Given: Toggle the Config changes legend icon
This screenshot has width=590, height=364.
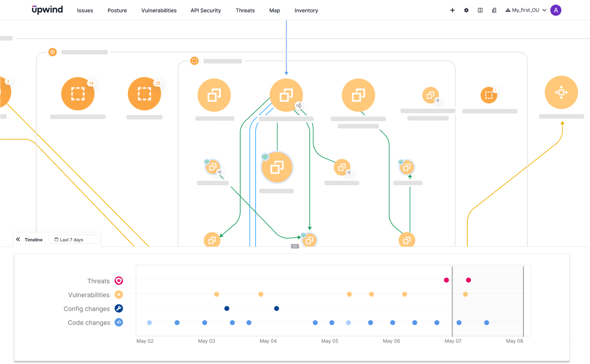Looking at the screenshot, I should point(118,308).
